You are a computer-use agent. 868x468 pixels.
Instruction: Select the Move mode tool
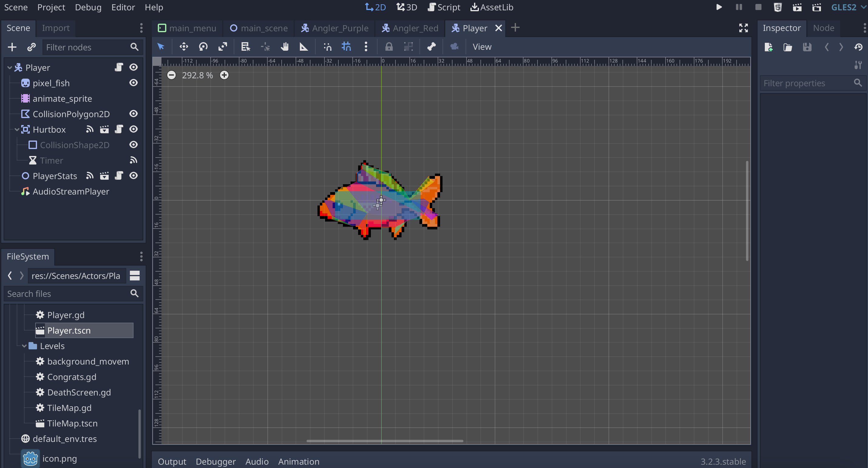tap(184, 46)
